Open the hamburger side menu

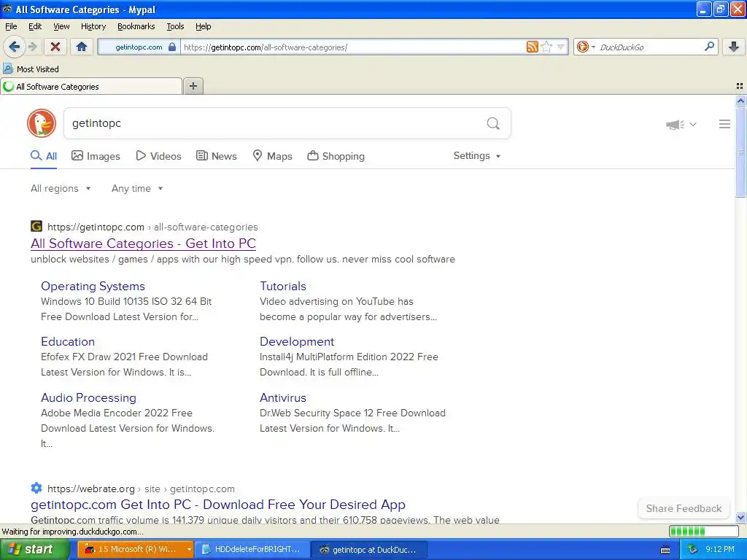pyautogui.click(x=724, y=124)
